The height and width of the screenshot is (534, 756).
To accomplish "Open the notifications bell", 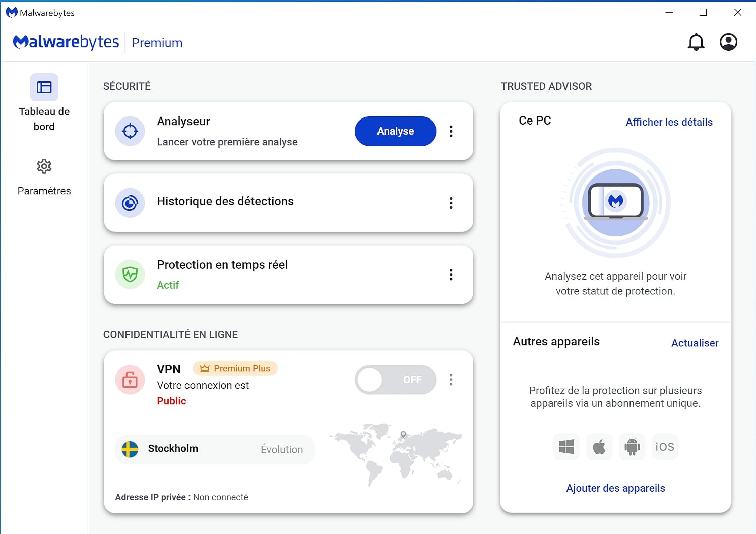I will [696, 42].
